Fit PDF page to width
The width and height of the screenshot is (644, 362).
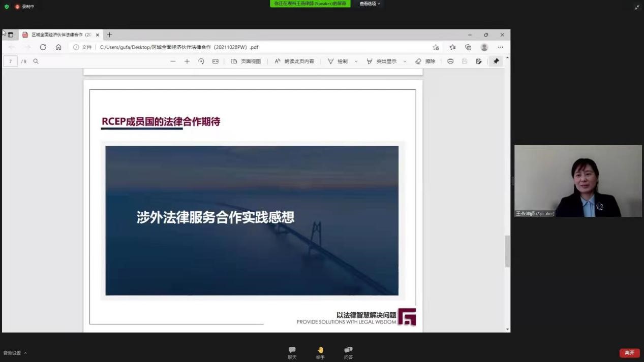click(x=216, y=61)
